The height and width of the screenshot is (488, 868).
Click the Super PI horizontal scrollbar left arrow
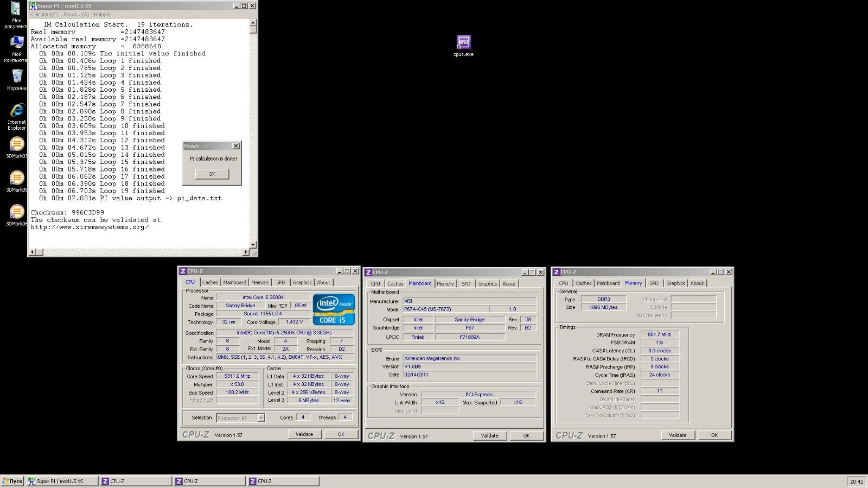tap(33, 252)
